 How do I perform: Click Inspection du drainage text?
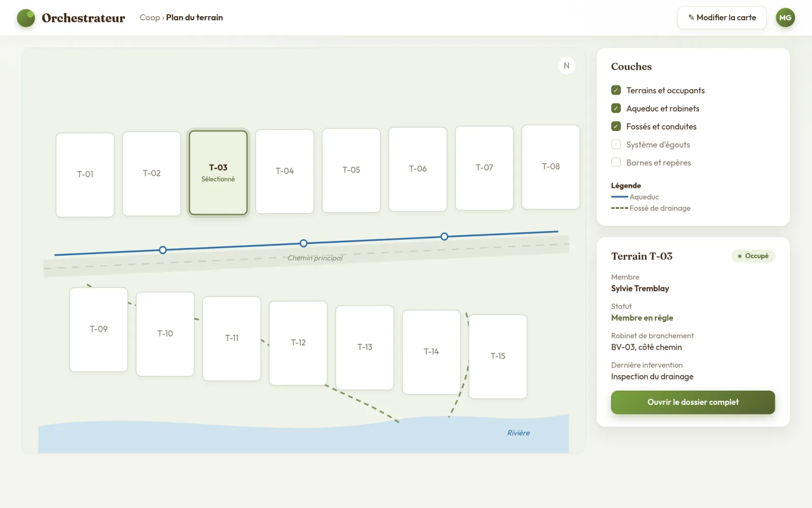(652, 376)
